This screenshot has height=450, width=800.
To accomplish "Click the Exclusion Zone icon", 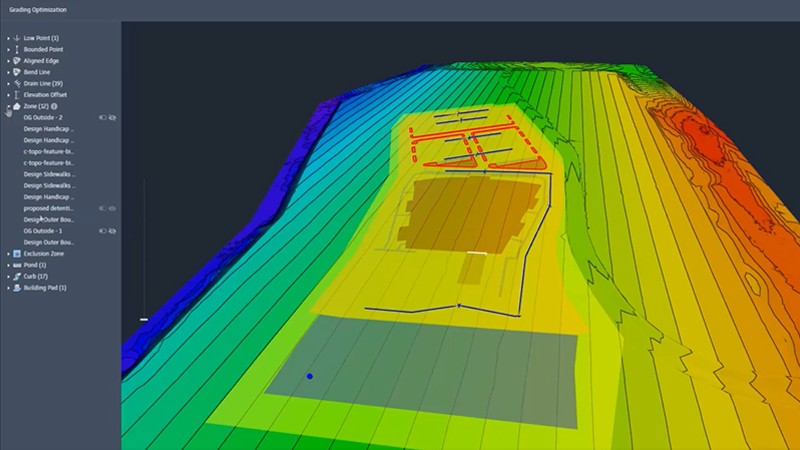I will 17,253.
